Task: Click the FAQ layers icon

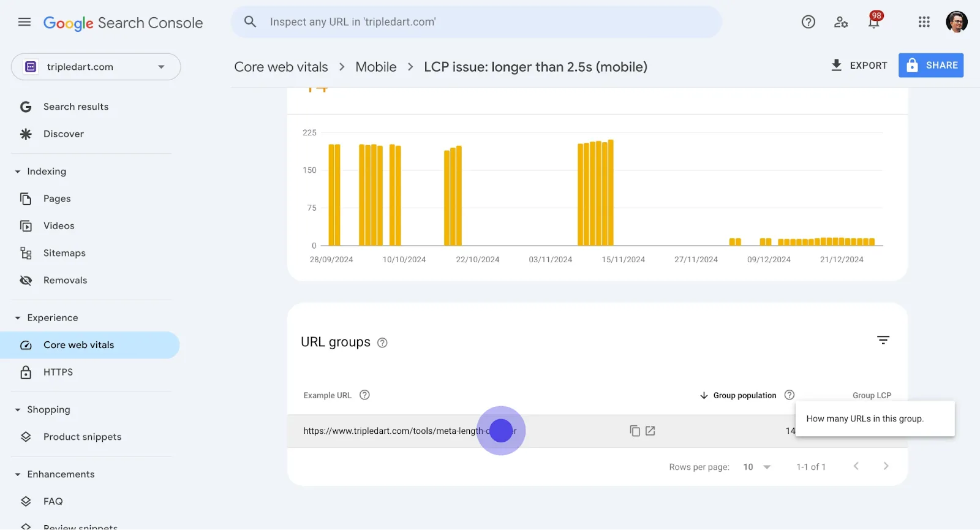Action: tap(26, 502)
